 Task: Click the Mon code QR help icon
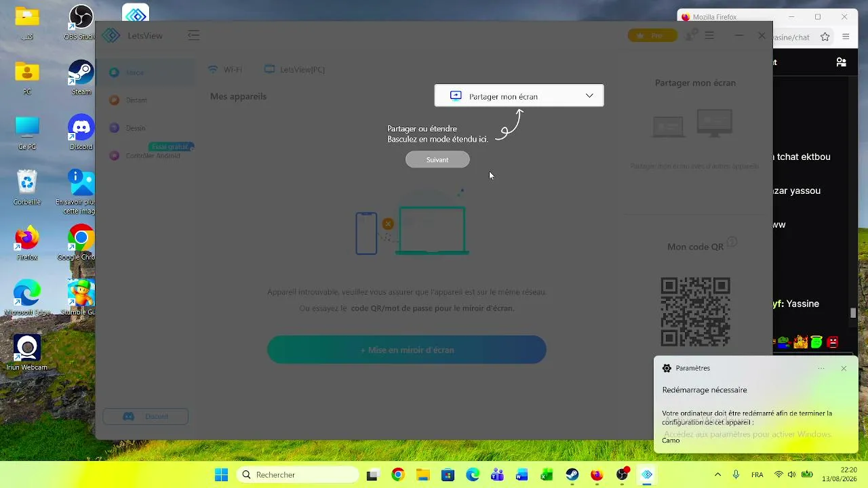732,242
